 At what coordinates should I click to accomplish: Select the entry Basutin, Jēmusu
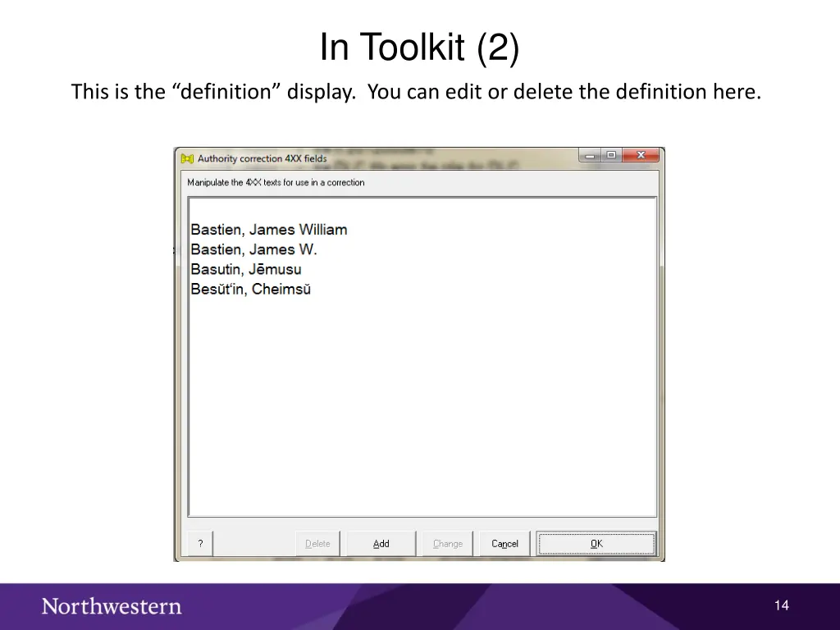(x=246, y=269)
